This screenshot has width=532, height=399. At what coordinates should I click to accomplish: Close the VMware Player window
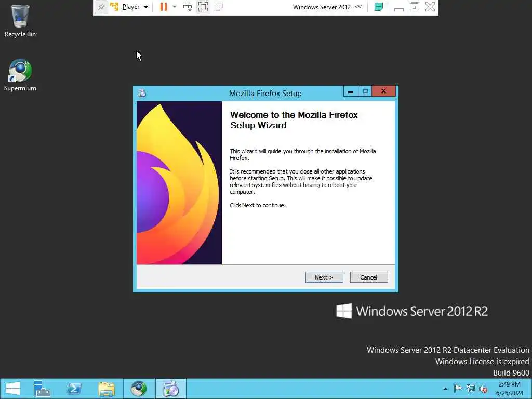point(430,7)
